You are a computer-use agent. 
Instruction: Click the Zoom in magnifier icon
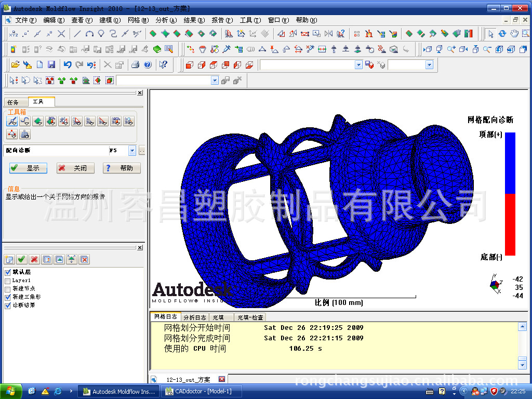(451, 49)
